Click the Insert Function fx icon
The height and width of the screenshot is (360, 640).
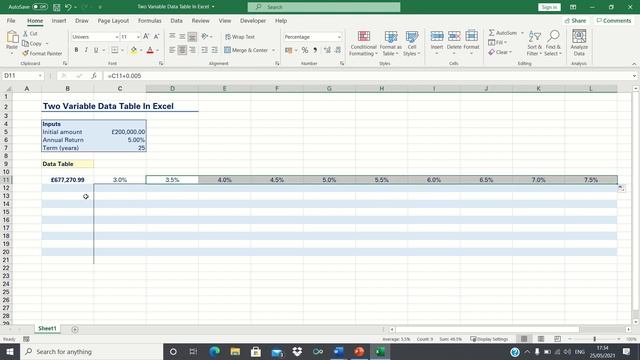94,76
